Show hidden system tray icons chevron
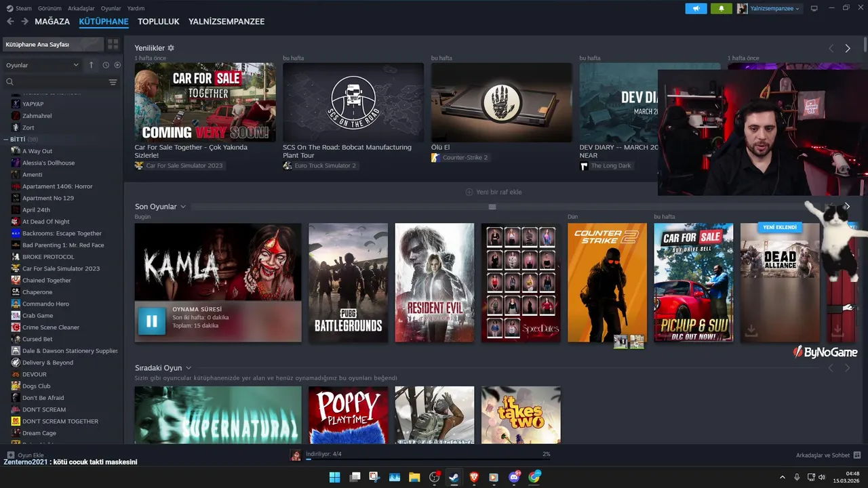Image resolution: width=868 pixels, height=488 pixels. [x=782, y=477]
